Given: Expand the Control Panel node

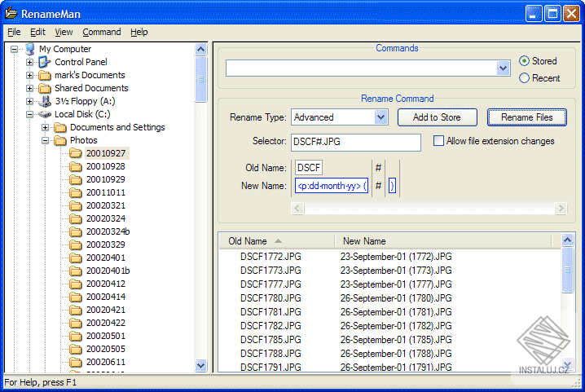Looking at the screenshot, I should pyautogui.click(x=29, y=62).
